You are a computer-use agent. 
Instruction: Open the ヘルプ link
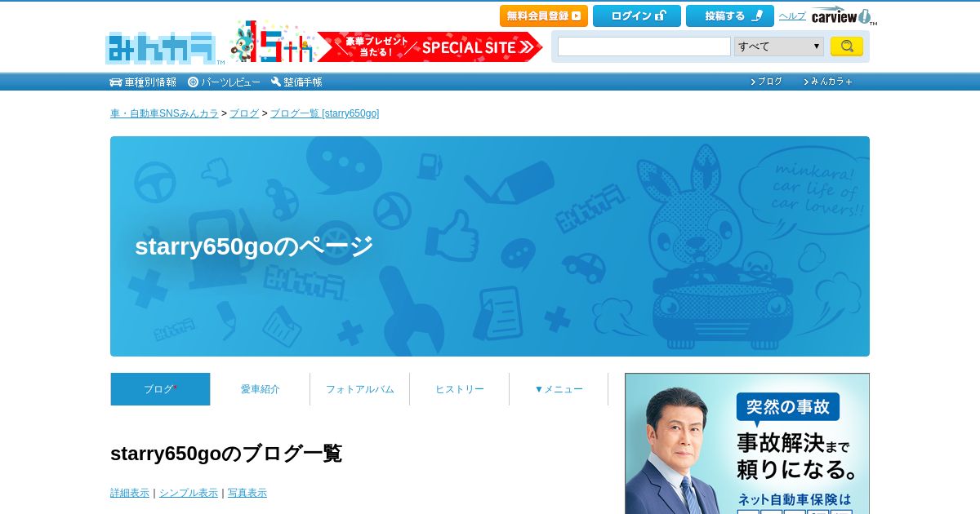(x=792, y=16)
